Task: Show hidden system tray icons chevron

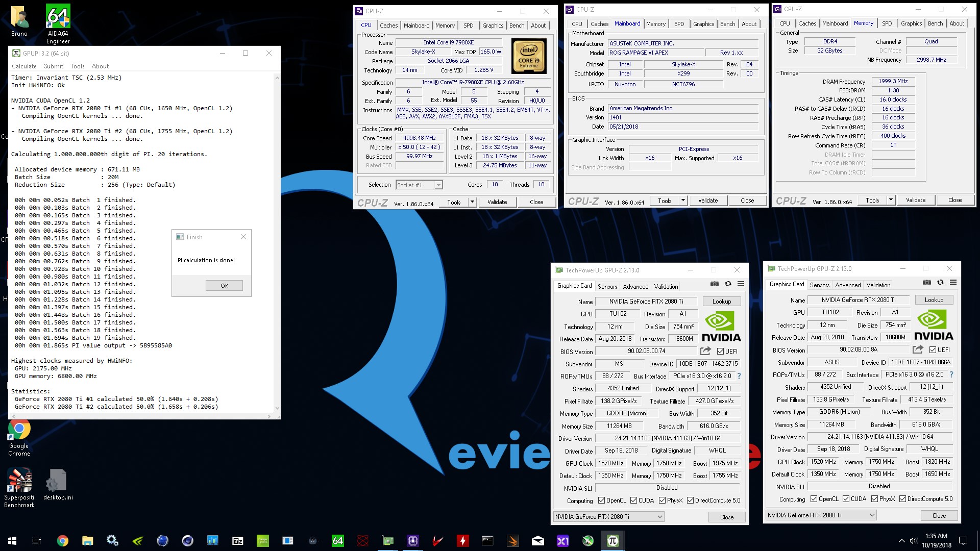Action: pyautogui.click(x=901, y=541)
